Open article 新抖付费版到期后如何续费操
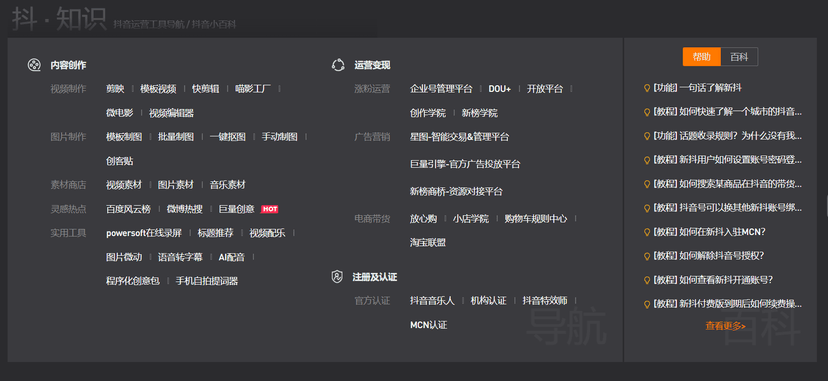This screenshot has width=828, height=381. click(728, 304)
